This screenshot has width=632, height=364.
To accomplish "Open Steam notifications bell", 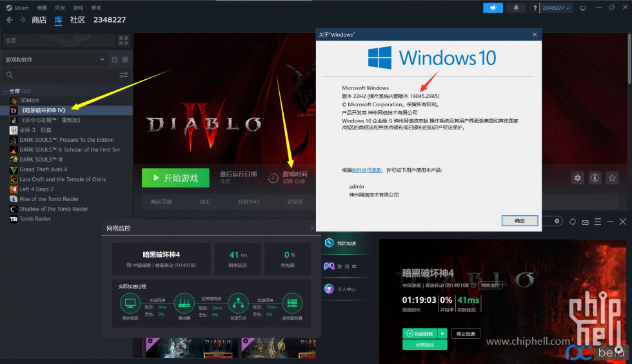I will click(x=516, y=8).
